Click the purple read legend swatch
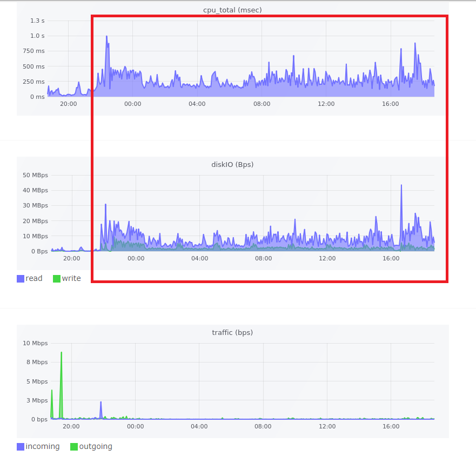Screen dimensions: 476x463 (x=21, y=279)
